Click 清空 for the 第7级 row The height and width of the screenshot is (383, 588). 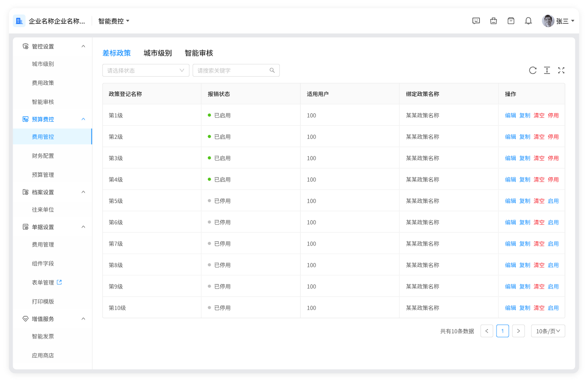tap(539, 244)
